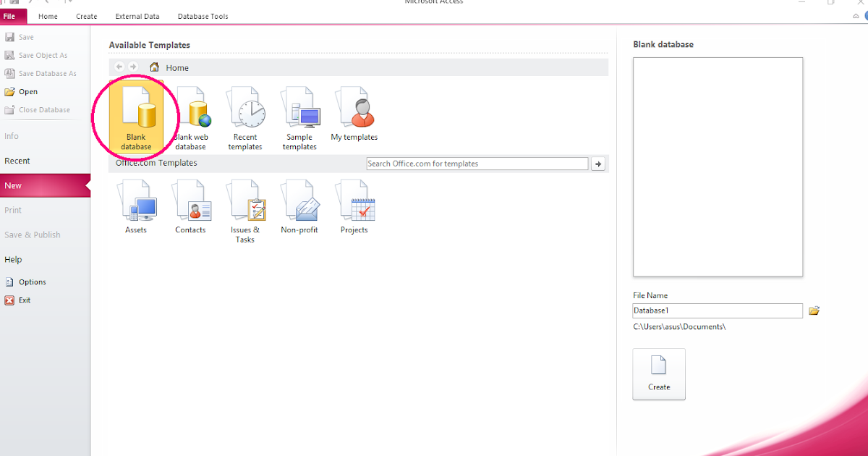
Task: Open the Contacts web database template
Action: (190, 206)
